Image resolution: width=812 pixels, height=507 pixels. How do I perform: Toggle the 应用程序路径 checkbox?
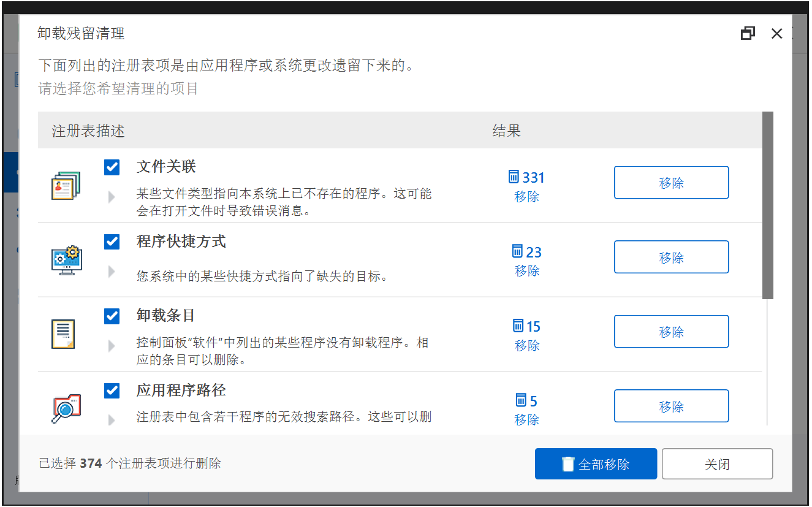[x=112, y=391]
